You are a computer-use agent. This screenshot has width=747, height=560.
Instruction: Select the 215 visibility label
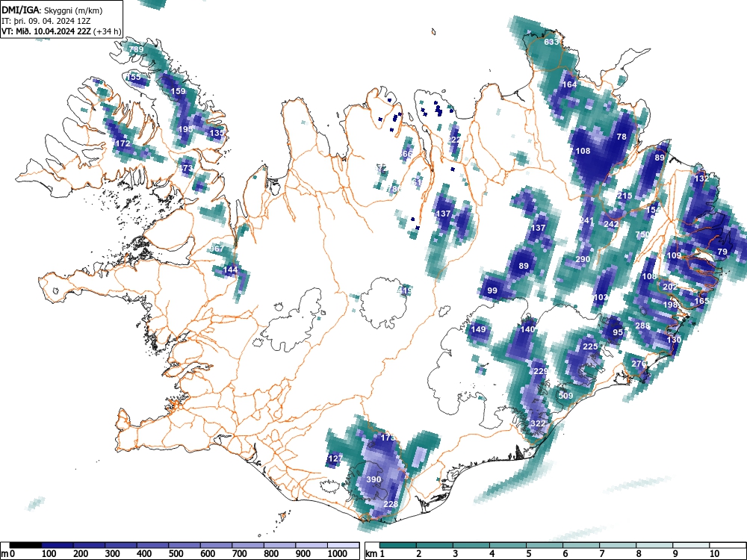click(x=624, y=196)
